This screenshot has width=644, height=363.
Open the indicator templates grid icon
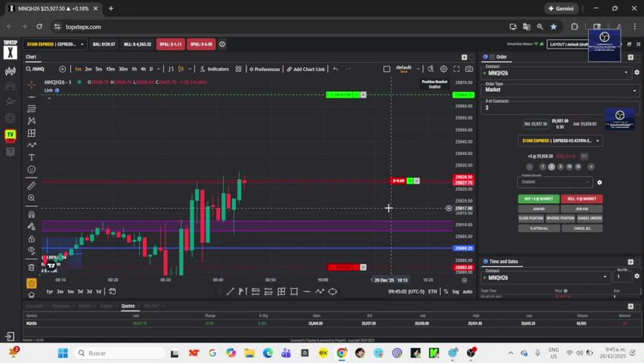coord(238,69)
